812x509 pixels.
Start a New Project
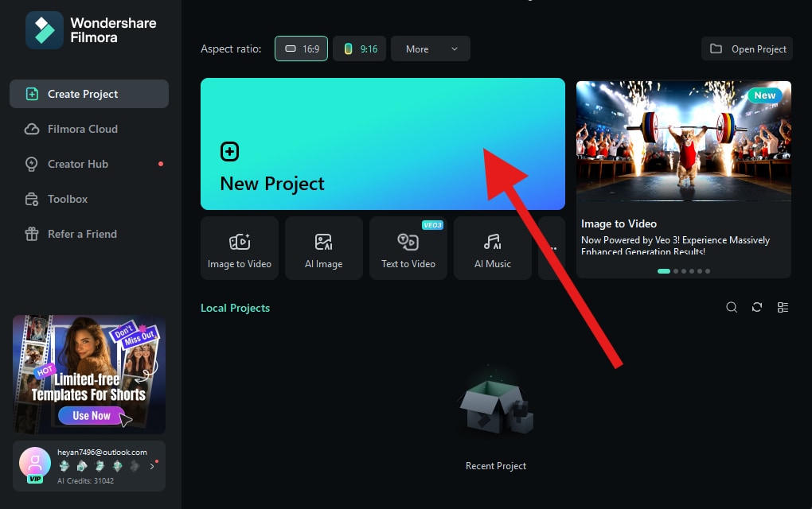[383, 144]
